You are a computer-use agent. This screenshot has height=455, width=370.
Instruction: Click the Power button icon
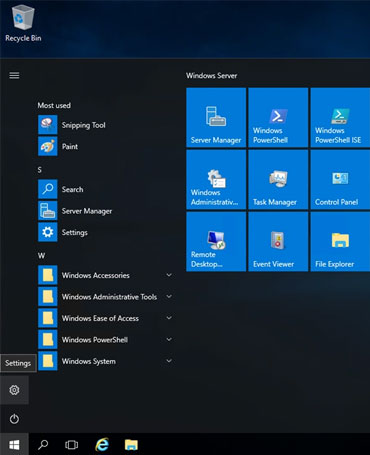(14, 419)
